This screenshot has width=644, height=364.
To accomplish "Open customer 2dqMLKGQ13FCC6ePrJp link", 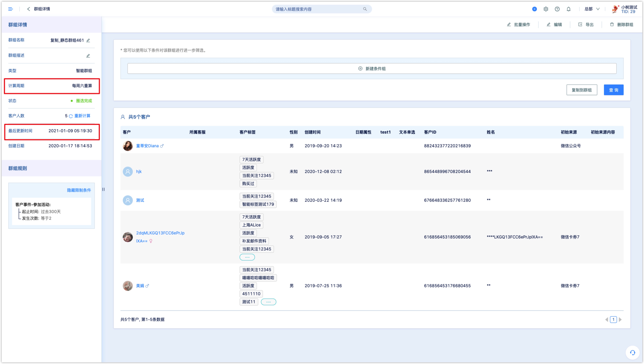I will click(160, 237).
